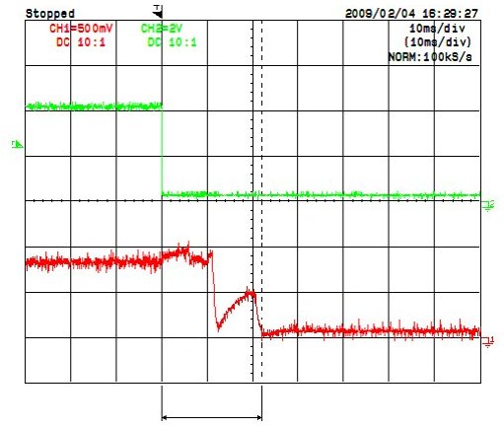Select the 'CH1=500mV' scale label
Screen dimensions: 504x428
[x=81, y=29]
